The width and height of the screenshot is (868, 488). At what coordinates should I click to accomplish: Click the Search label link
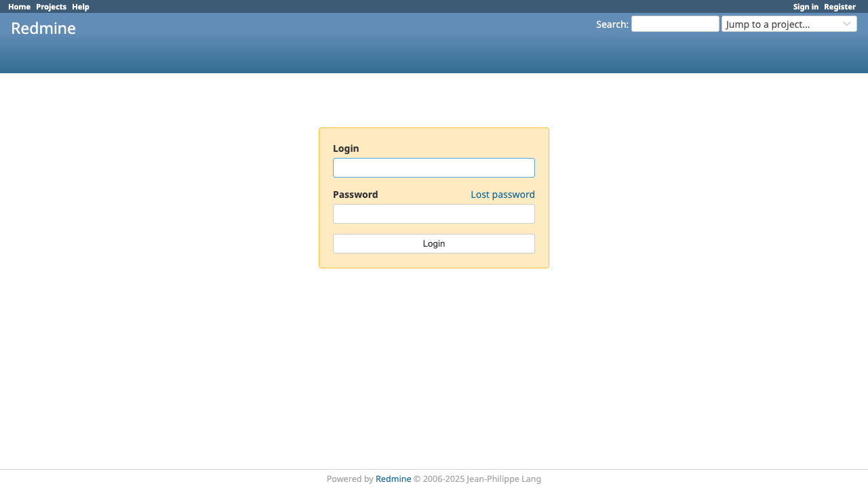coord(612,24)
